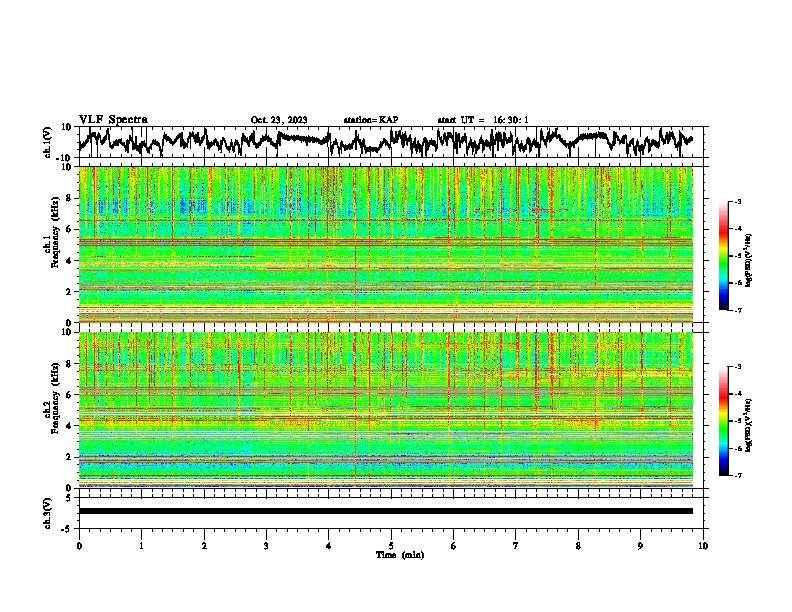Image resolution: width=792 pixels, height=612 pixels.
Task: Click the "4" kHz tick on ch.2 axis
Action: (x=70, y=426)
